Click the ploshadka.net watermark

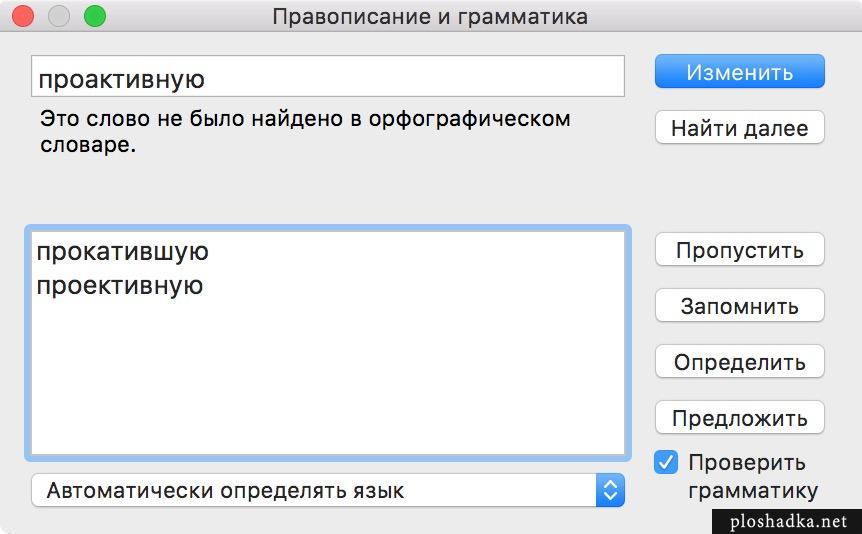788,521
